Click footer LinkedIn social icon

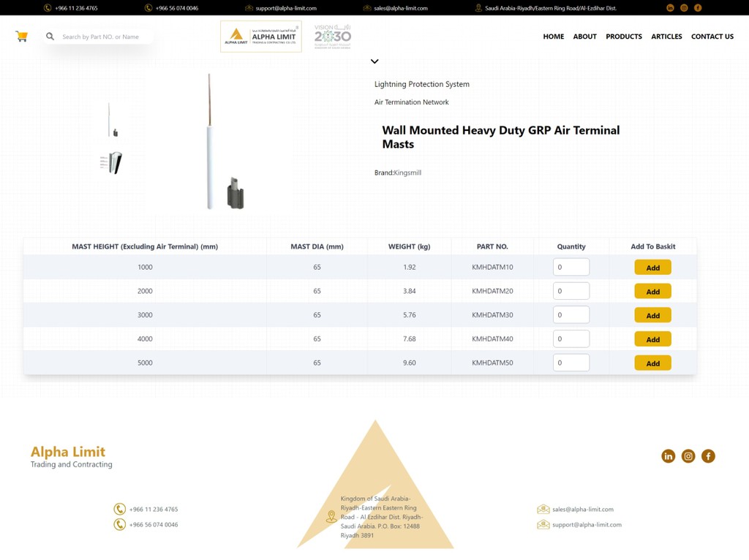(668, 456)
